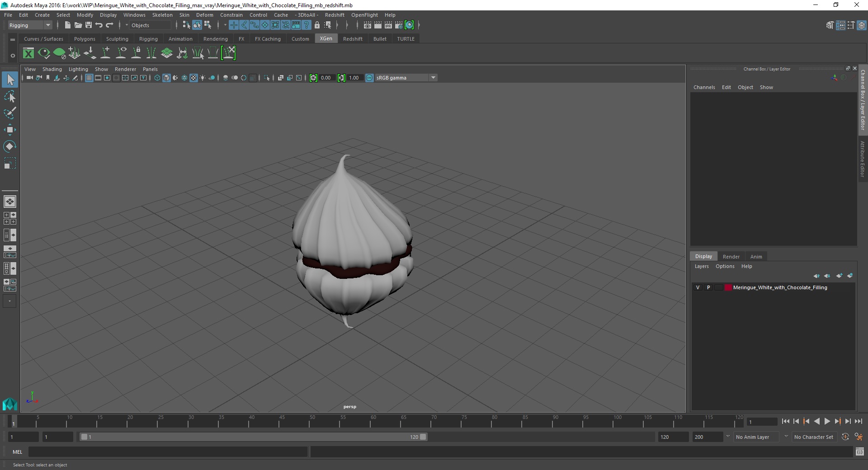Open the Redshift menu
The height and width of the screenshot is (470, 868).
(x=335, y=15)
